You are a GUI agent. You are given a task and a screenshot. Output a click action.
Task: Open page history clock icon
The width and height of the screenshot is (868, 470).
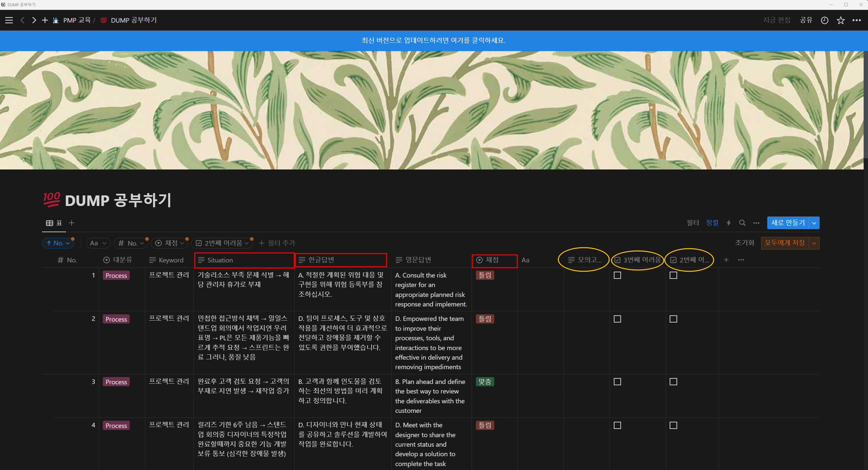pyautogui.click(x=825, y=20)
